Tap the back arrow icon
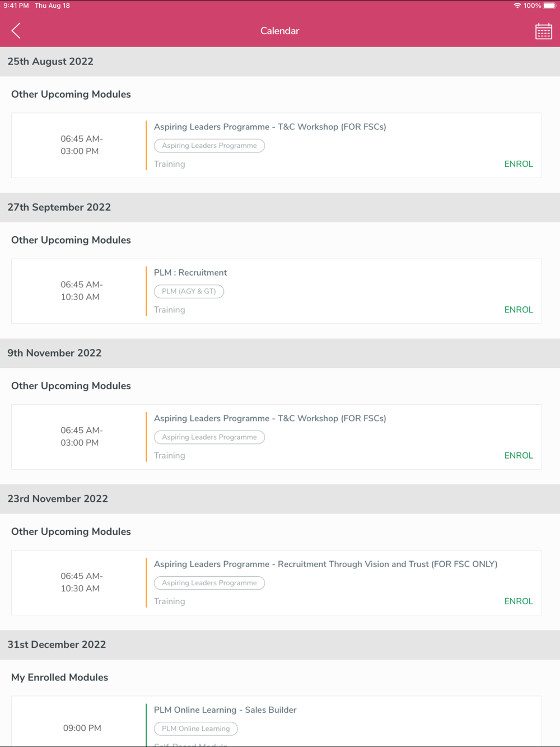Viewport: 560px width, 747px height. coord(16,31)
